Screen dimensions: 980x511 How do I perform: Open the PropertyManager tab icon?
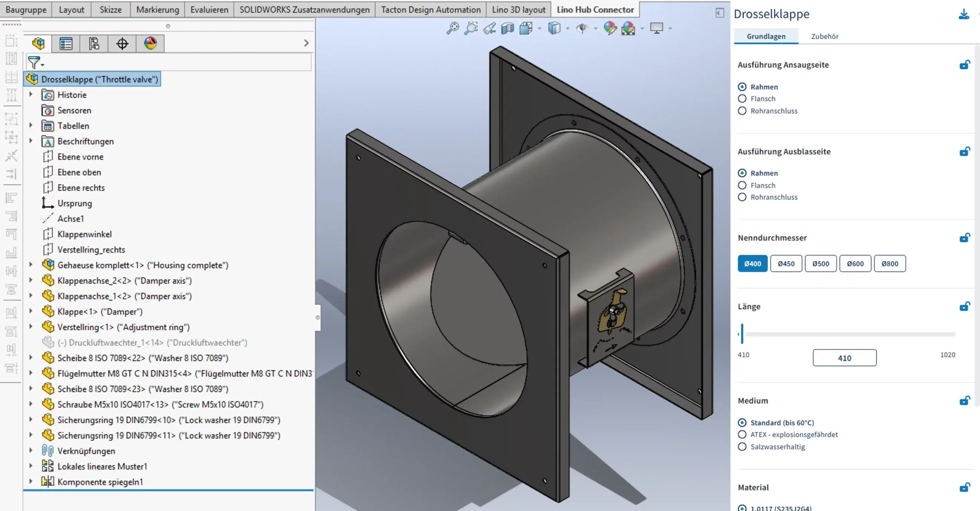click(x=66, y=43)
